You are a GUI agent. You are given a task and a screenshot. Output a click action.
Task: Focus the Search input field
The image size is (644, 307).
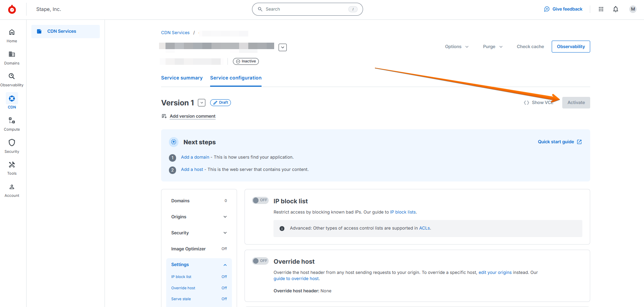point(308,9)
